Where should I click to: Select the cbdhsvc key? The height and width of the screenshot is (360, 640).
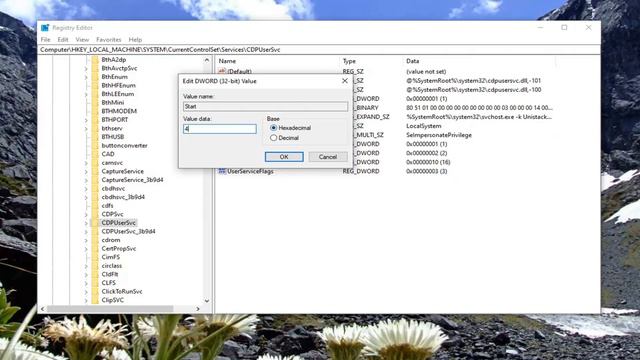[113, 189]
